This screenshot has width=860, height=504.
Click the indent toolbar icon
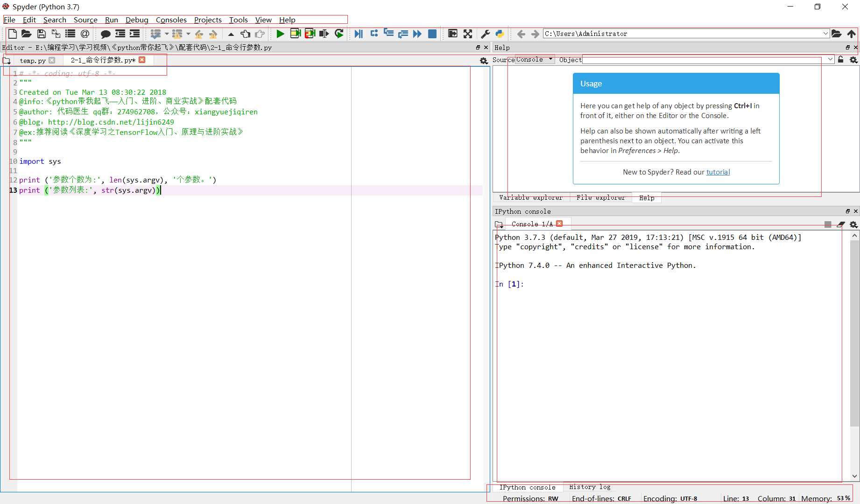click(x=134, y=34)
